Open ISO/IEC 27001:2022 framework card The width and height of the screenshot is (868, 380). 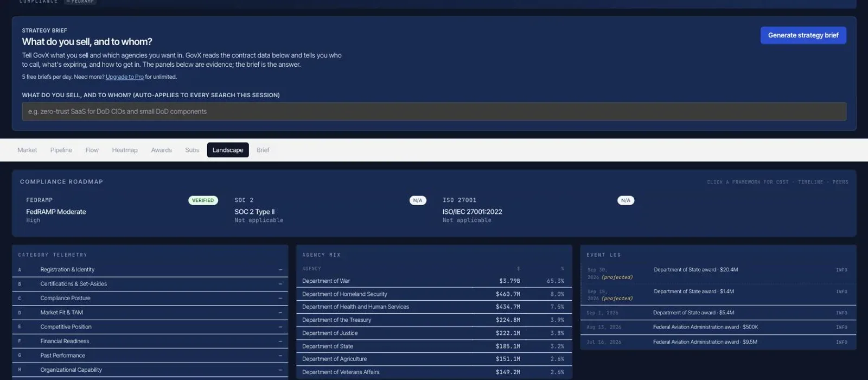(538, 210)
